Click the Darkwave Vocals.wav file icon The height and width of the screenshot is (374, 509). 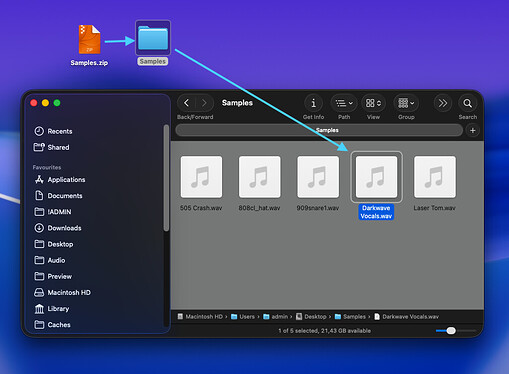click(376, 177)
